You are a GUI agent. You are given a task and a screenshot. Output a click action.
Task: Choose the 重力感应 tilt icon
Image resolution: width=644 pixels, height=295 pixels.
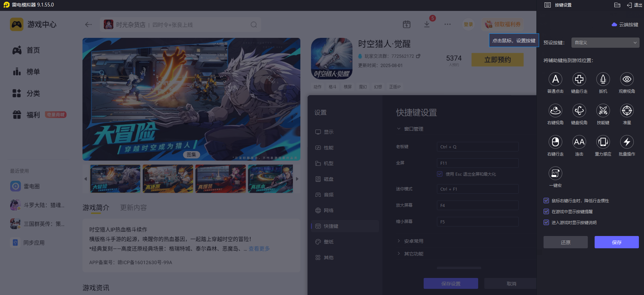pyautogui.click(x=603, y=142)
